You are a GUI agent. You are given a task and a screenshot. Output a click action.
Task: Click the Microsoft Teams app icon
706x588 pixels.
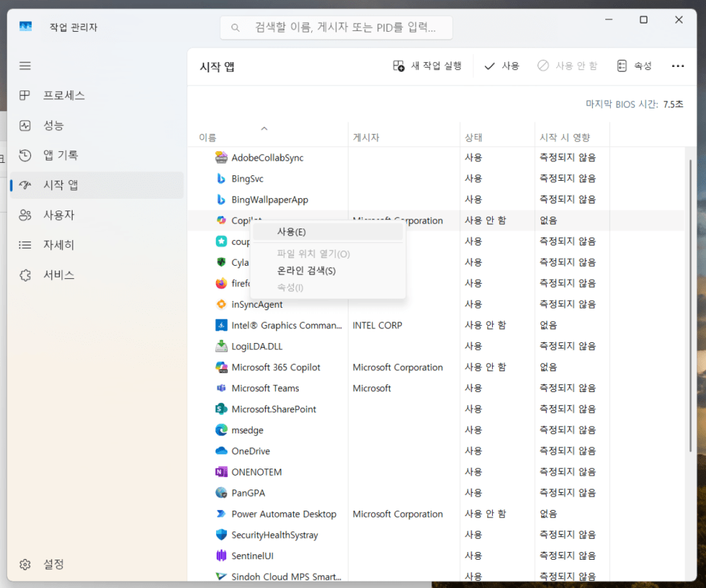pyautogui.click(x=221, y=389)
